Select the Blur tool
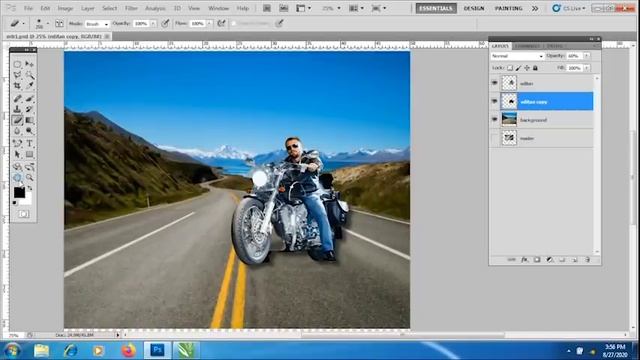This screenshot has width=640, height=360. pos(17,131)
